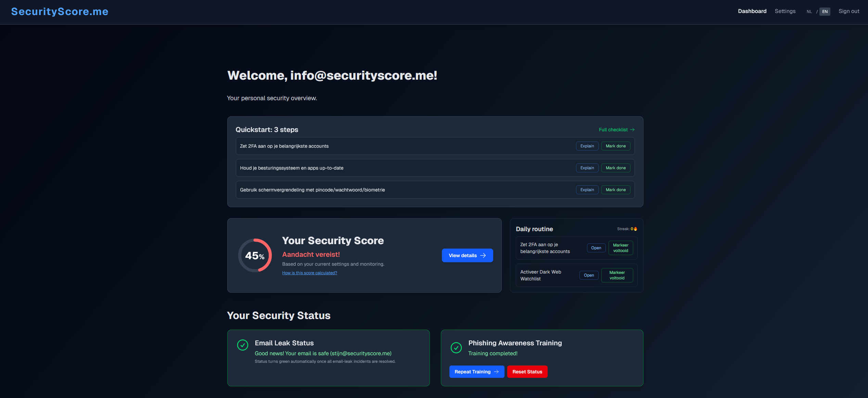The width and height of the screenshot is (868, 398).
Task: Click the streak fire icon
Action: tap(635, 229)
